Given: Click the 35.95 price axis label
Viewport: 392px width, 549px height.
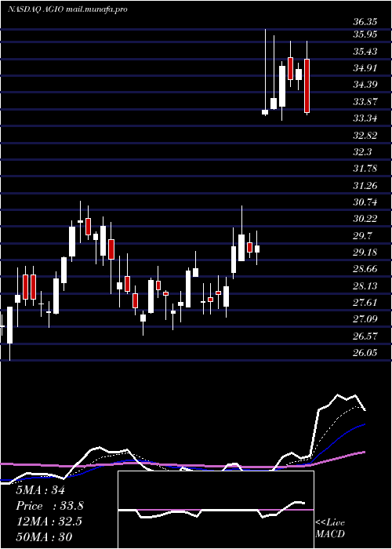Looking at the screenshot, I should (365, 35).
